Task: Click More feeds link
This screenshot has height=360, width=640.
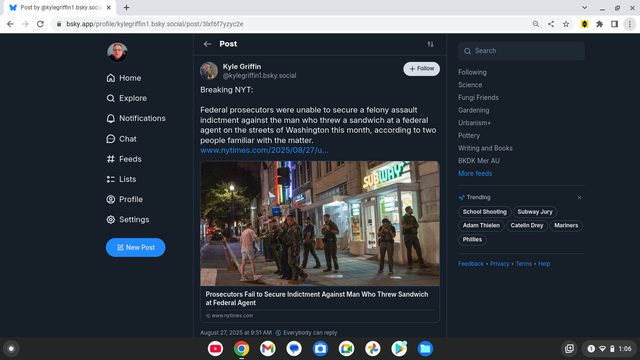Action: 475,173
